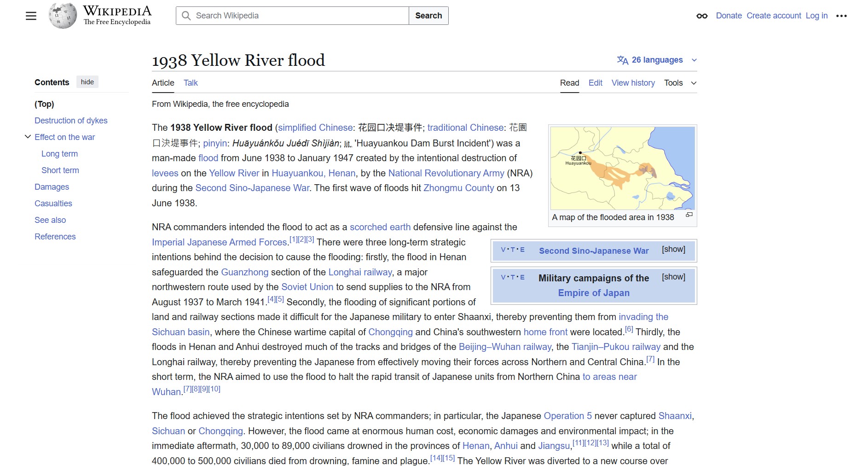Open the Guanzhong link
868x466 pixels.
[245, 272]
